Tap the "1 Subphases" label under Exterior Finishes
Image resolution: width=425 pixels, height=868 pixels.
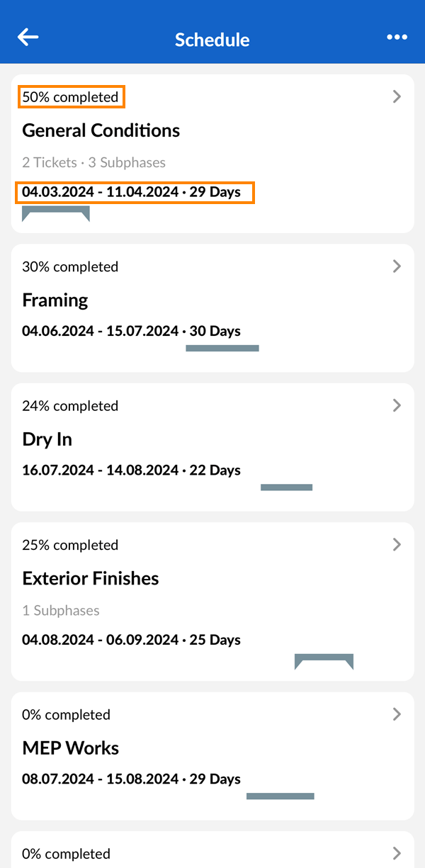click(61, 610)
